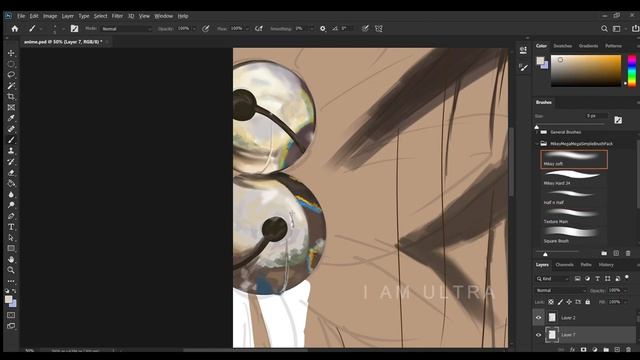Select the Lasso tool
This screenshot has width=640, height=360.
pos(11,75)
